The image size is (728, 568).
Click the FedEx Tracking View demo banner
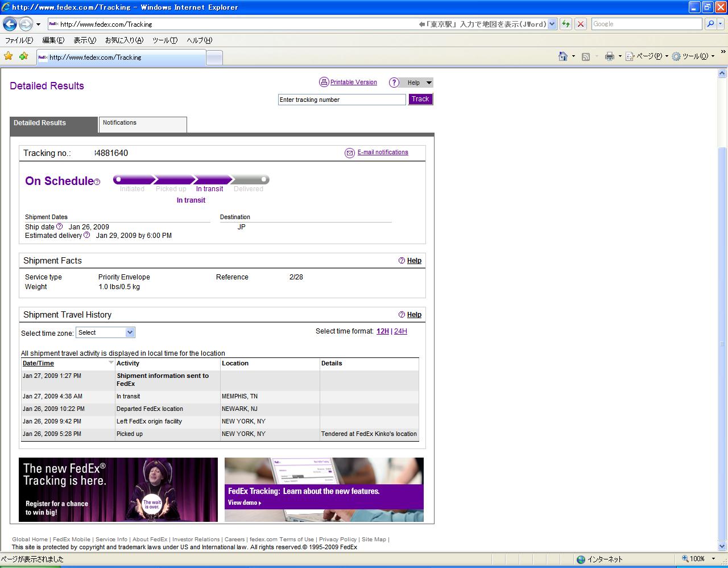324,489
